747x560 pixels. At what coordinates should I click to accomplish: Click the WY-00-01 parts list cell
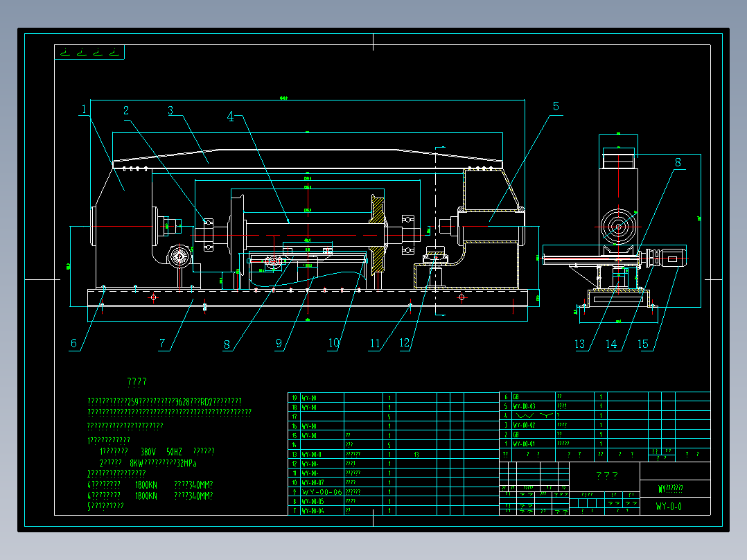click(x=534, y=444)
